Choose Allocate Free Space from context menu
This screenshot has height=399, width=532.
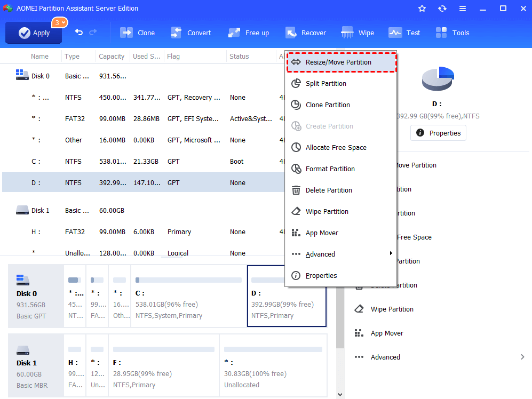[340, 148]
